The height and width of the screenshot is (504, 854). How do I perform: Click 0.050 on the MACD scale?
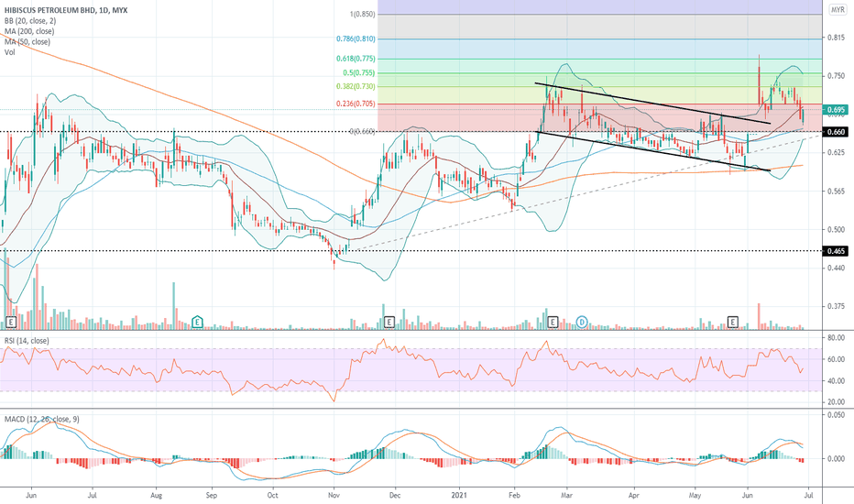click(x=836, y=415)
